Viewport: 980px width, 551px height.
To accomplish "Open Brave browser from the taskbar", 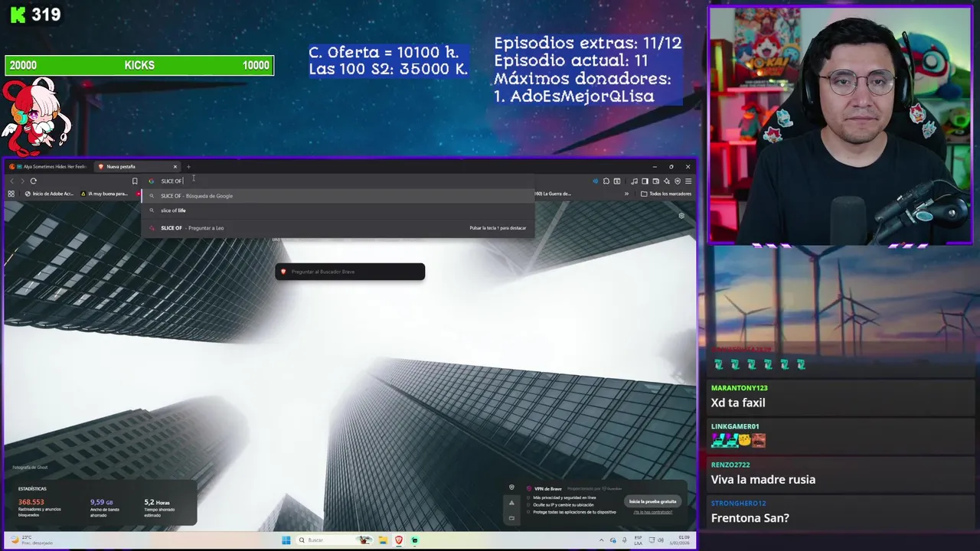I will [x=399, y=540].
